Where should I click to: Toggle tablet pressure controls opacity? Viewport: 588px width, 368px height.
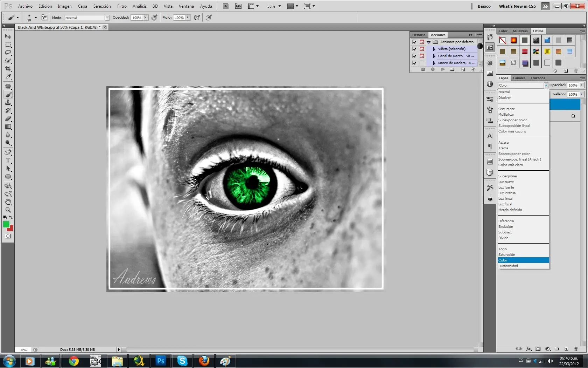(x=154, y=18)
